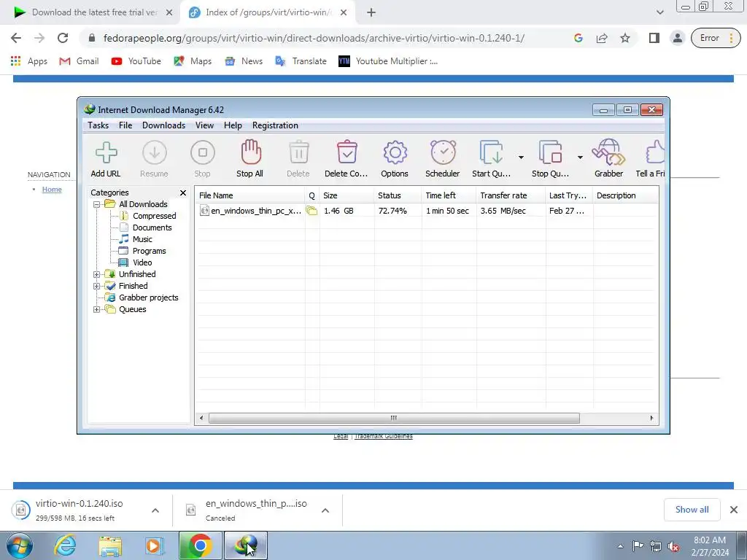Open en_windows_thin_p iso download options chevron

tap(325, 510)
